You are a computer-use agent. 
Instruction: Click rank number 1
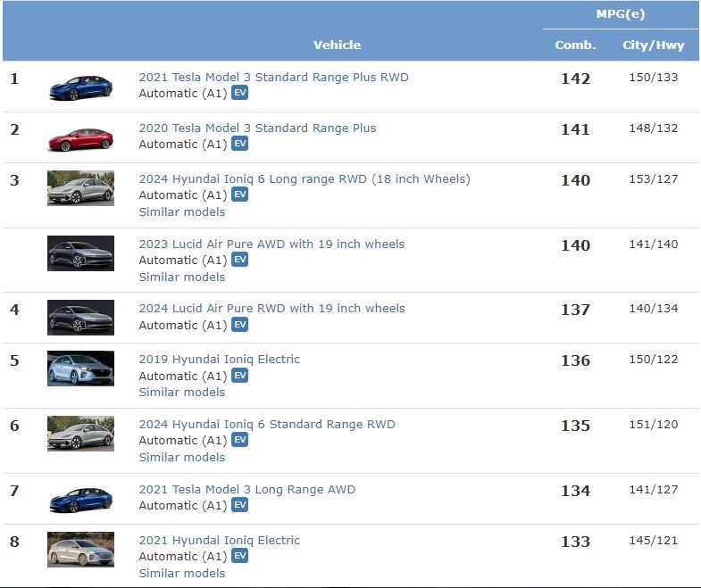tap(14, 79)
